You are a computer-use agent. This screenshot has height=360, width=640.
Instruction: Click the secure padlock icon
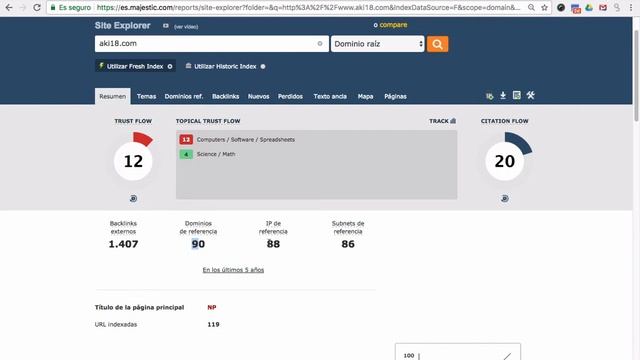[x=53, y=7]
